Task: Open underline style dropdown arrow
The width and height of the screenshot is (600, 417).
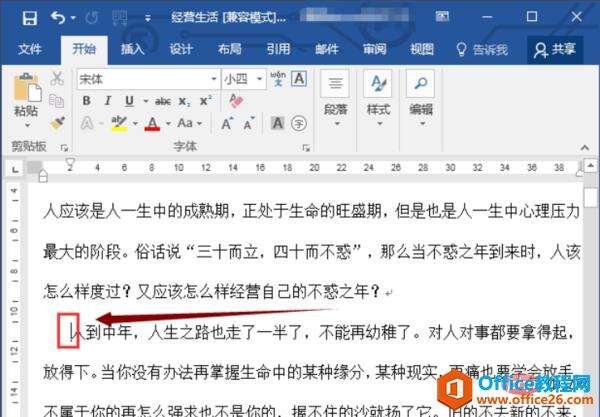Action: [x=145, y=101]
